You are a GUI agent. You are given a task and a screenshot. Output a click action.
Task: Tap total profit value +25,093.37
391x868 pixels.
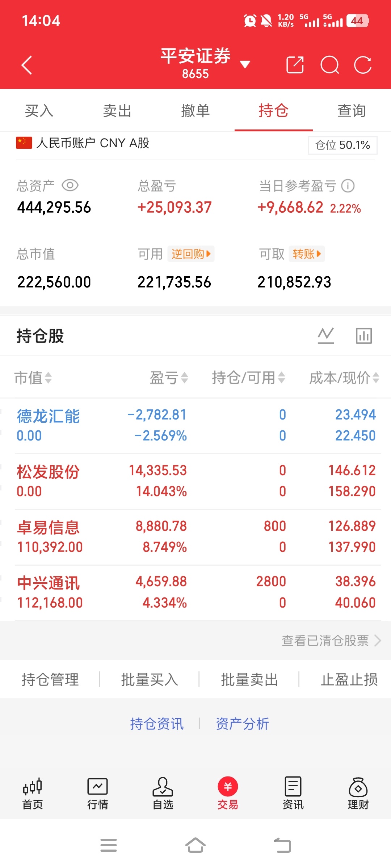(x=175, y=208)
